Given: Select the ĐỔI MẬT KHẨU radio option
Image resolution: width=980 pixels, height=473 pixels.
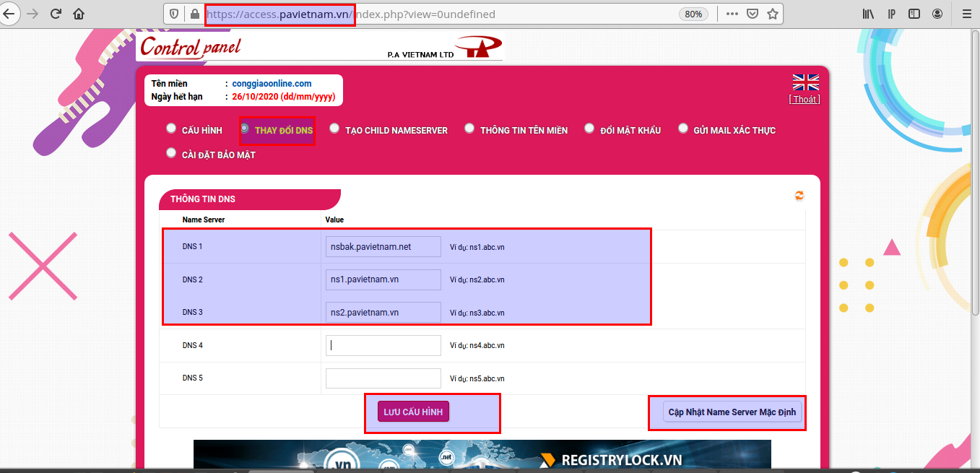Looking at the screenshot, I should click(589, 129).
